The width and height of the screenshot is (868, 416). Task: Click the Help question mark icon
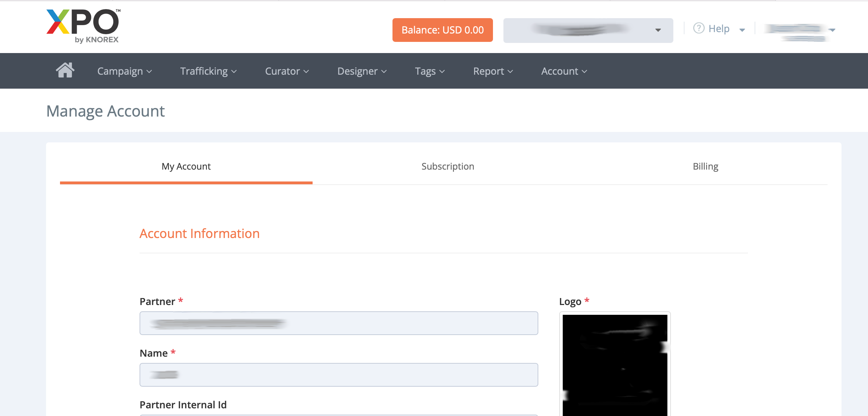pos(698,28)
